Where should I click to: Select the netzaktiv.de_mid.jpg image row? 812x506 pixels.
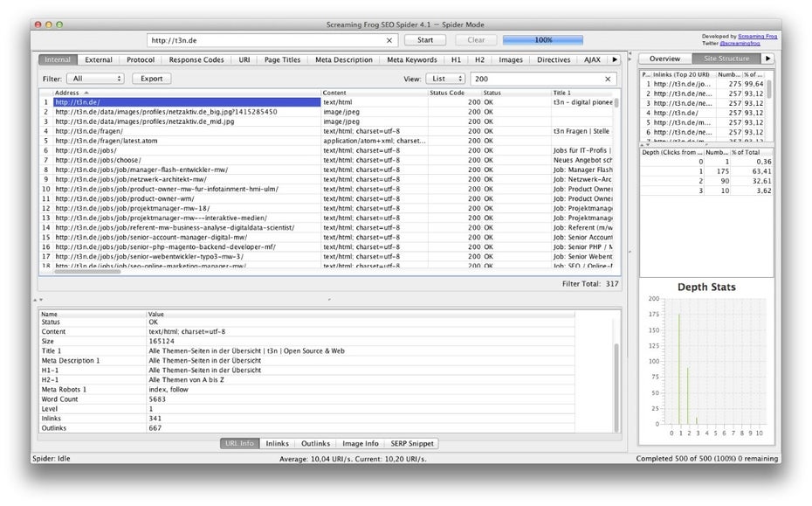[x=327, y=121]
